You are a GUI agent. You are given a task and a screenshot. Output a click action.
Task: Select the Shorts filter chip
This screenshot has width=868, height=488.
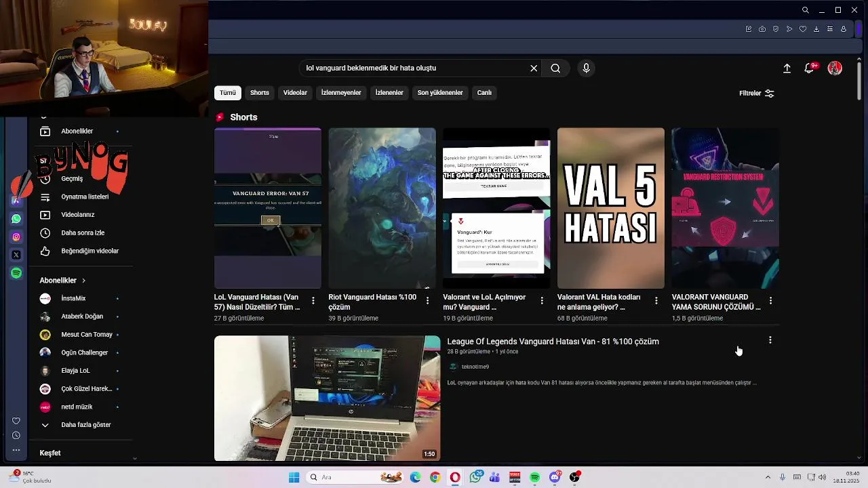coord(260,93)
